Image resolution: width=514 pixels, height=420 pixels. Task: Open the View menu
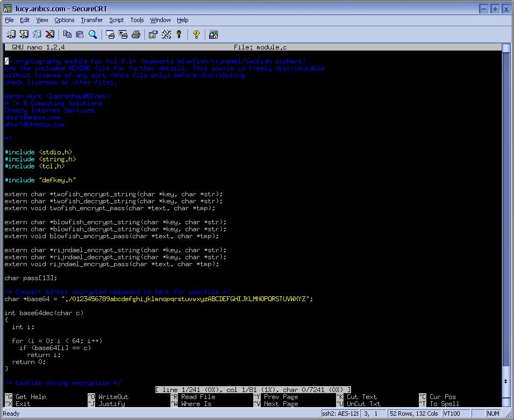42,20
